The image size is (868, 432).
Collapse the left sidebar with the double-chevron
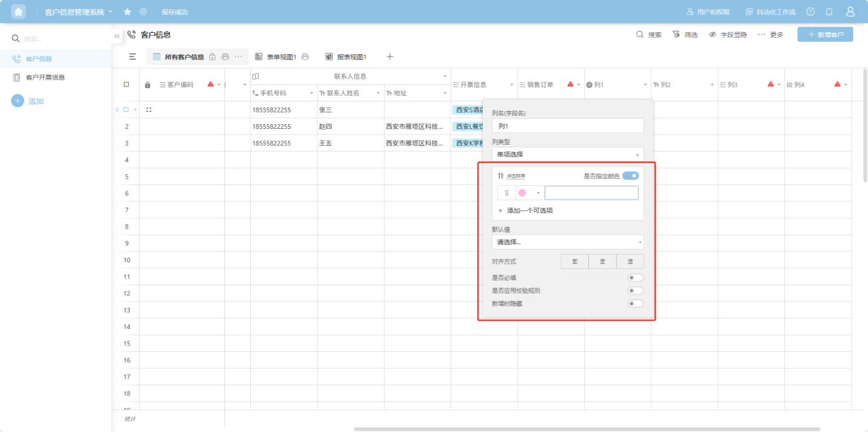click(x=117, y=36)
